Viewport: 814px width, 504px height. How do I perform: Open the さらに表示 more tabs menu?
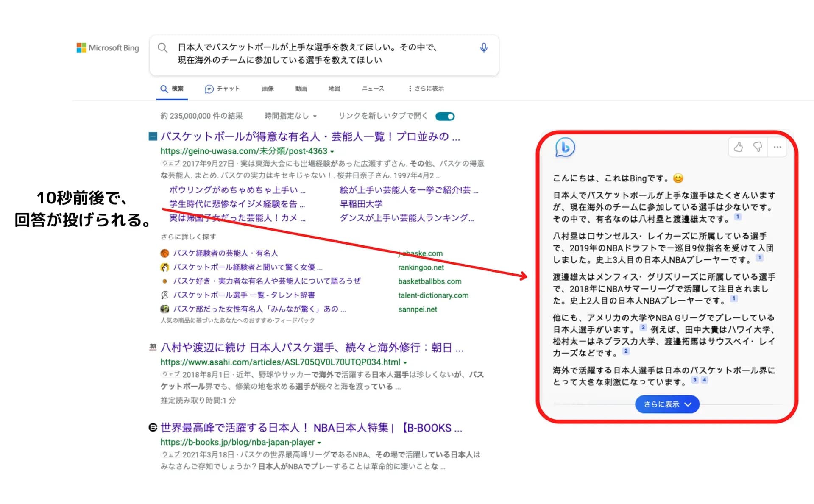pyautogui.click(x=426, y=89)
